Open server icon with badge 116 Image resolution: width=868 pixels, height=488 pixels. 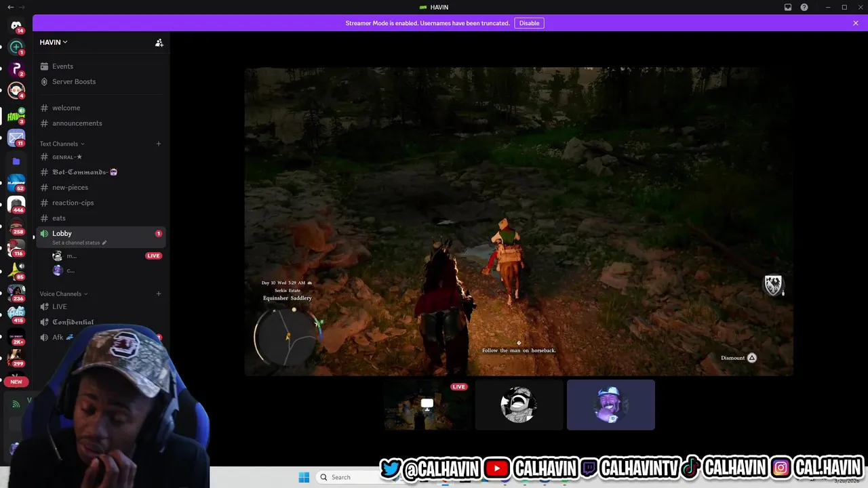(16, 249)
